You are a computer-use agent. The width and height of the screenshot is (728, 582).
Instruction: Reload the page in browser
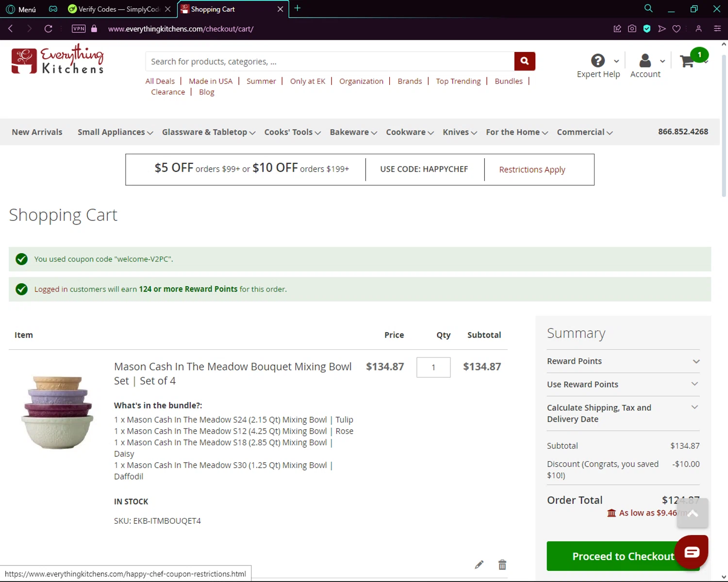click(x=48, y=29)
